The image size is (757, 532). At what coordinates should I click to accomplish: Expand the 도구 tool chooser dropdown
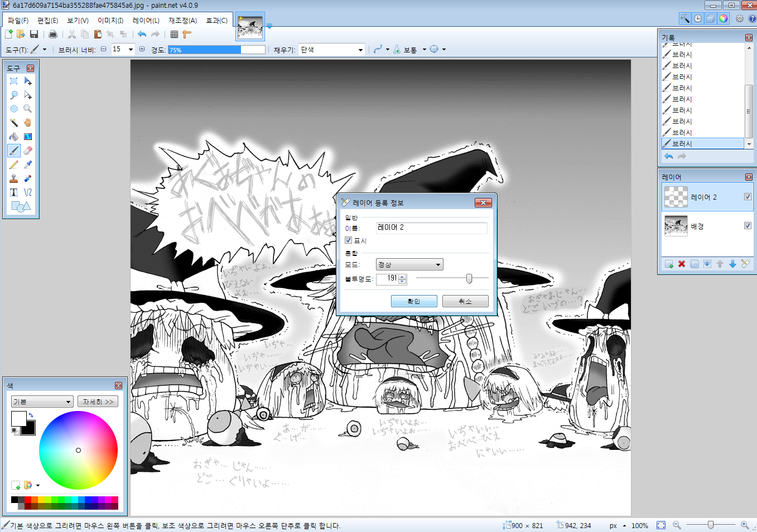pyautogui.click(x=45, y=50)
